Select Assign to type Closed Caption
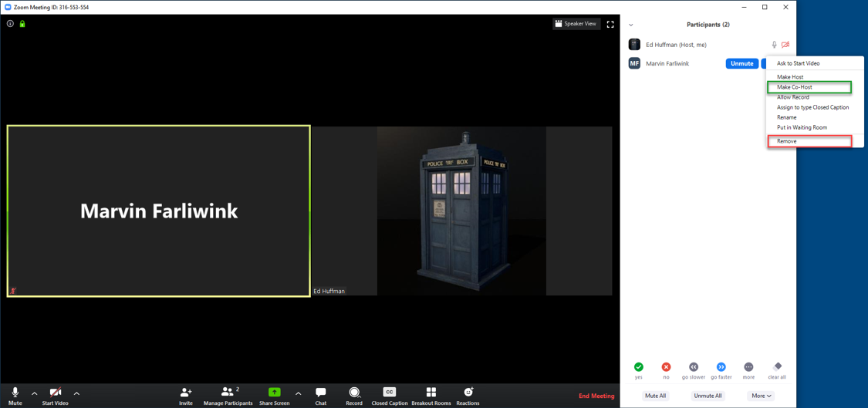The width and height of the screenshot is (868, 408). coord(814,107)
